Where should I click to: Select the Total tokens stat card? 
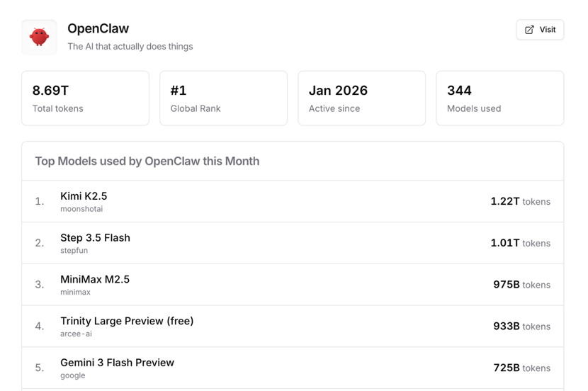pos(85,98)
